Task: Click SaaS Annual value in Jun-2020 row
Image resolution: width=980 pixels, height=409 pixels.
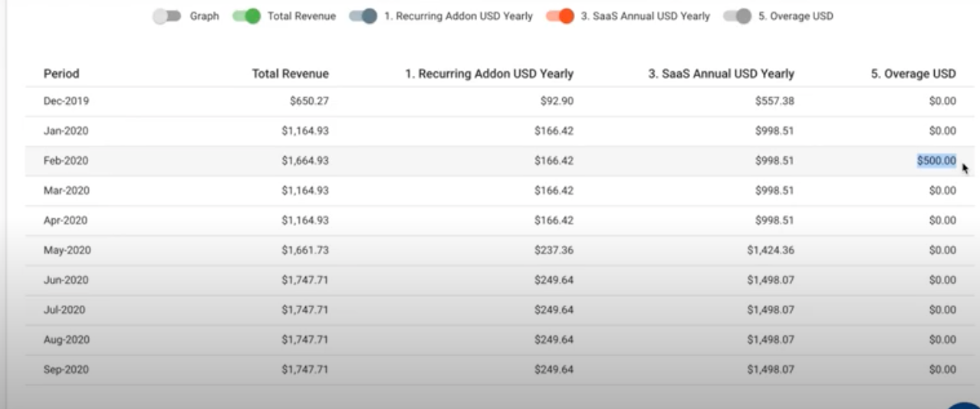Action: tap(771, 280)
